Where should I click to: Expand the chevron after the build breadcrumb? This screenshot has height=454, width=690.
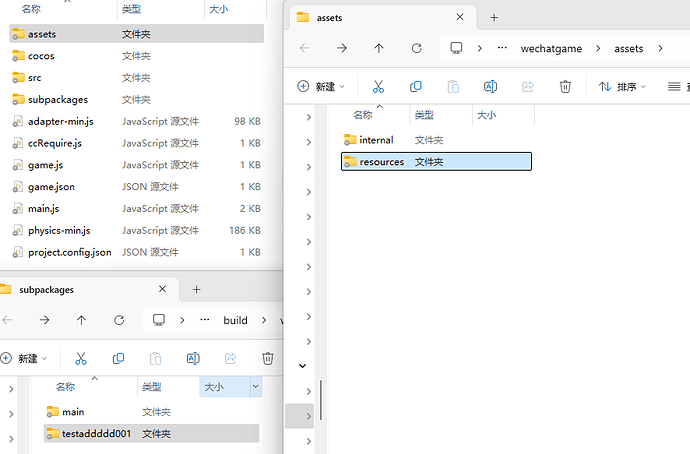click(264, 320)
